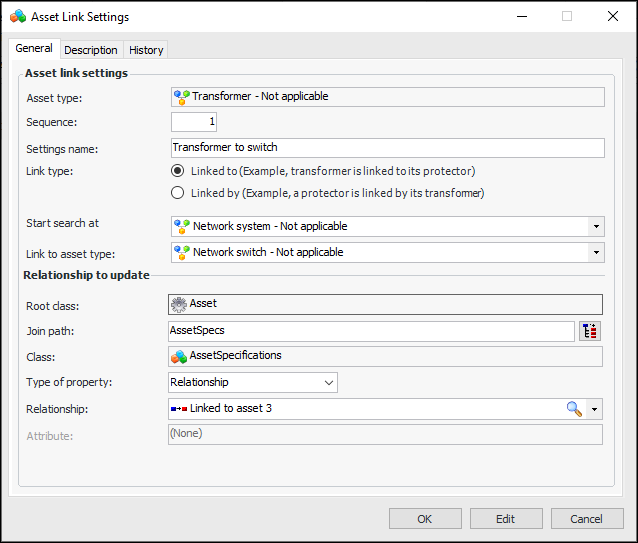Click the Asset root class gear icon
Screen dimensions: 638x543
(x=179, y=304)
